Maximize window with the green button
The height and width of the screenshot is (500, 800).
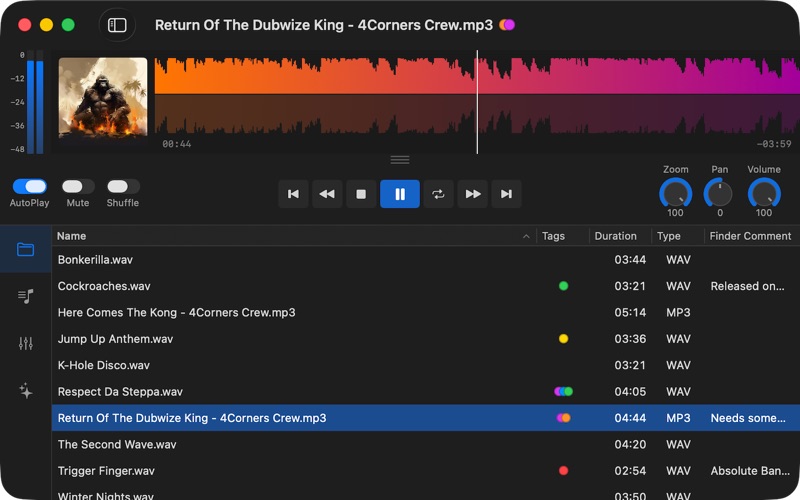[x=68, y=25]
